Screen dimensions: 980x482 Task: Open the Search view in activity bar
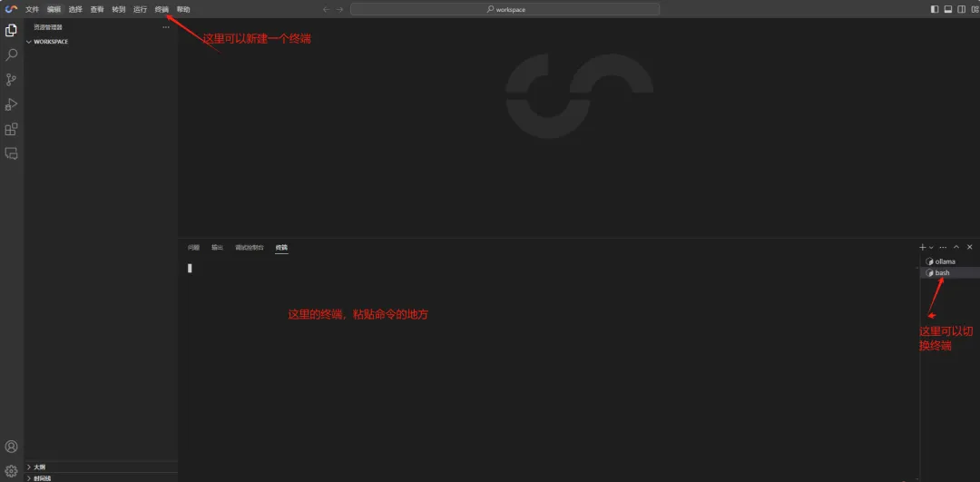click(x=11, y=55)
